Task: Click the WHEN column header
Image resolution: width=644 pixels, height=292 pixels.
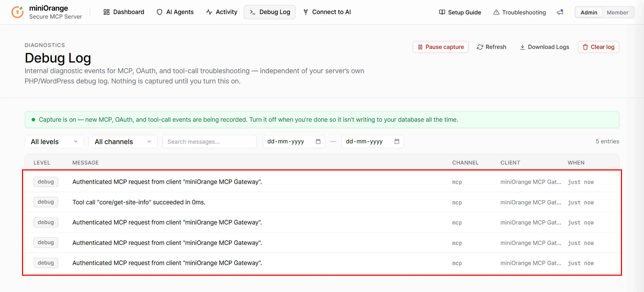Action: pos(576,163)
